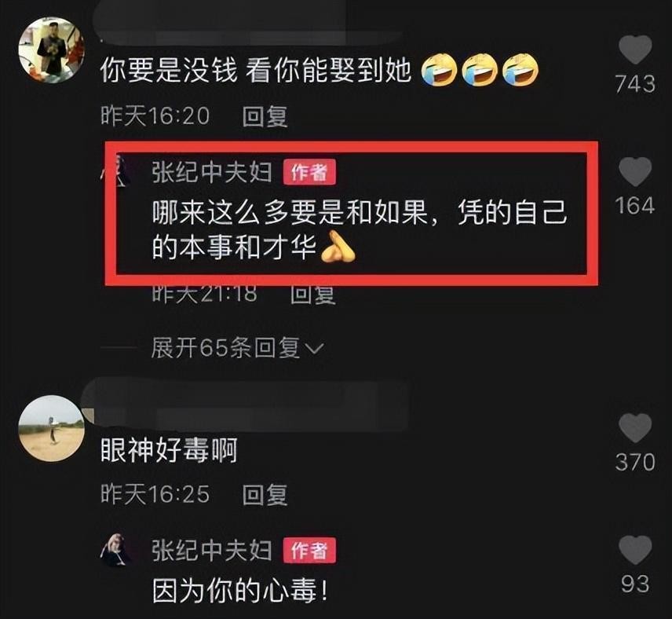
Task: Like the comment with 370 likes
Action: click(635, 427)
